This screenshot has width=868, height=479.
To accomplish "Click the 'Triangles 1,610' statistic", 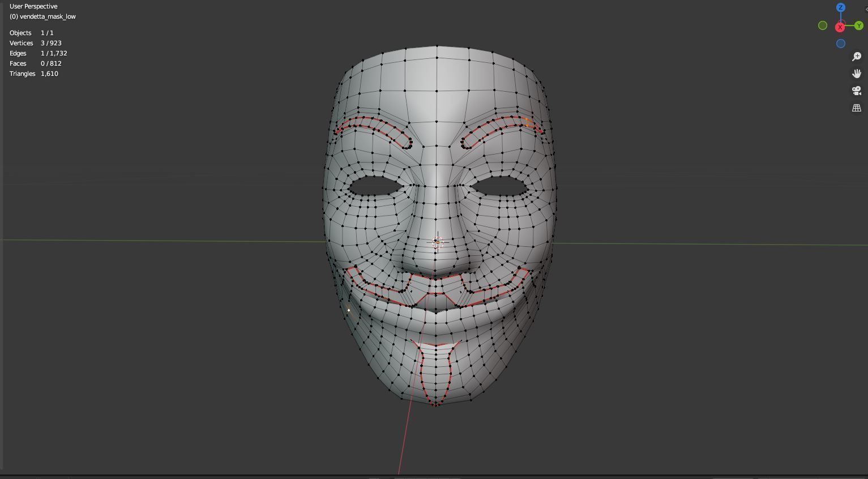I will (x=34, y=74).
